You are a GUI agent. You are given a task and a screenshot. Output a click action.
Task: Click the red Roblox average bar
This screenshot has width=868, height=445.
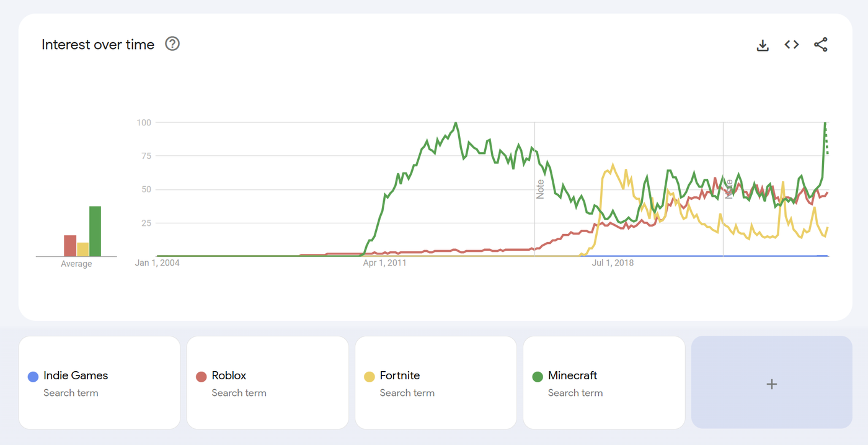pyautogui.click(x=70, y=246)
